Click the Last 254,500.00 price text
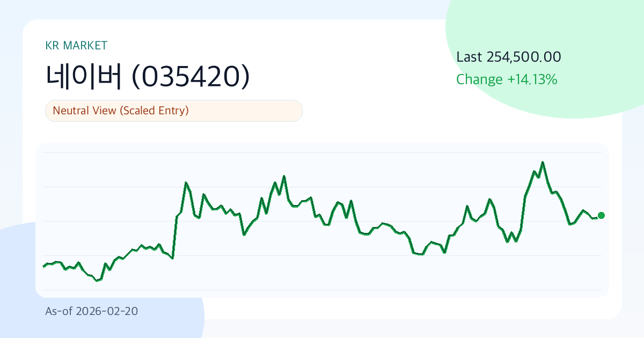644x338 pixels. 508,57
